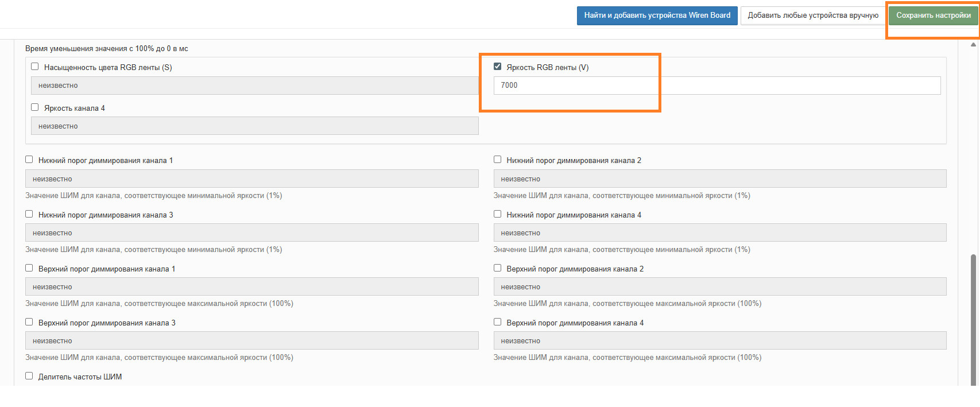This screenshot has width=980, height=407.
Task: Enable Насыщенность цвета RGB ленты (S) checkbox
Action: pyautogui.click(x=35, y=67)
